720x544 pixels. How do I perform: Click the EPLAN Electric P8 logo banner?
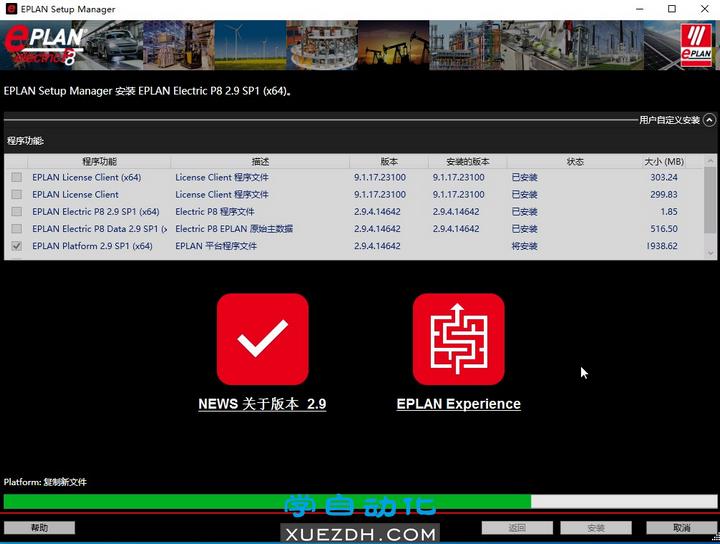(45, 45)
